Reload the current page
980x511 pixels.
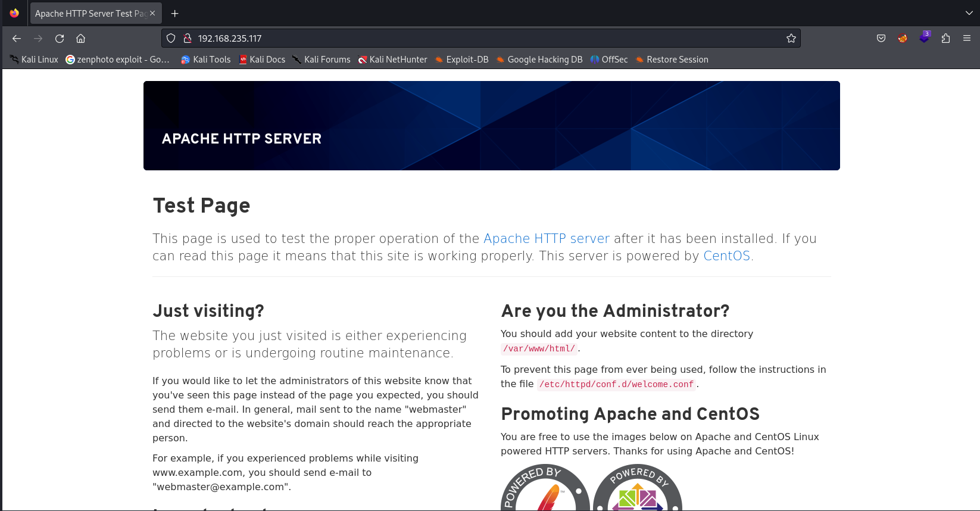pos(60,39)
